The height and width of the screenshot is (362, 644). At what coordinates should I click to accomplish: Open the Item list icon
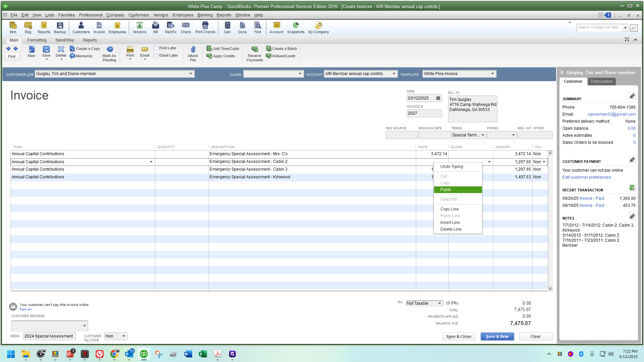point(13,27)
